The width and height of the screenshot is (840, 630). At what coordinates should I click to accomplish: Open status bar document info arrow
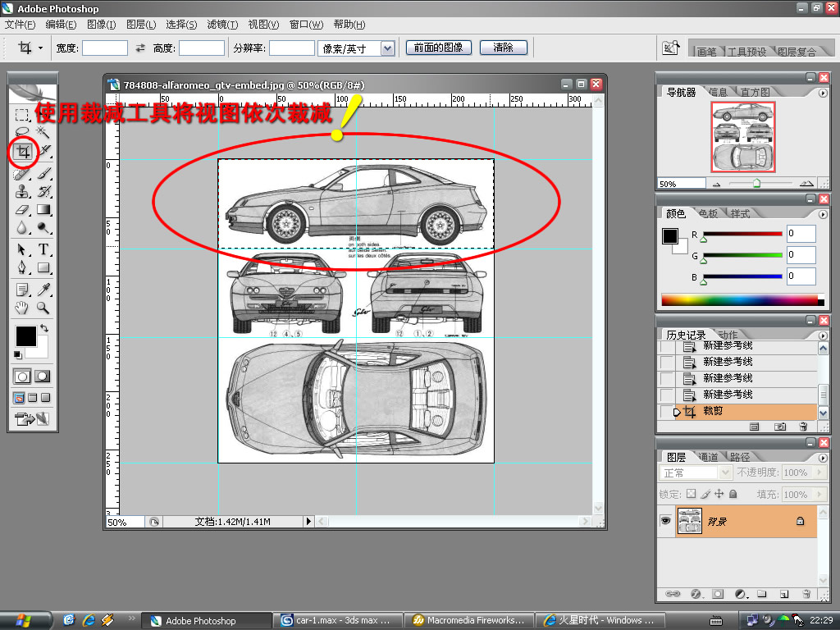click(x=308, y=521)
